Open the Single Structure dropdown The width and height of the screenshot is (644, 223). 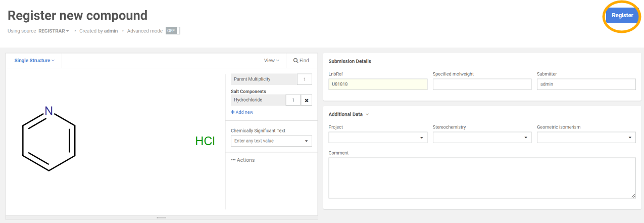point(34,61)
